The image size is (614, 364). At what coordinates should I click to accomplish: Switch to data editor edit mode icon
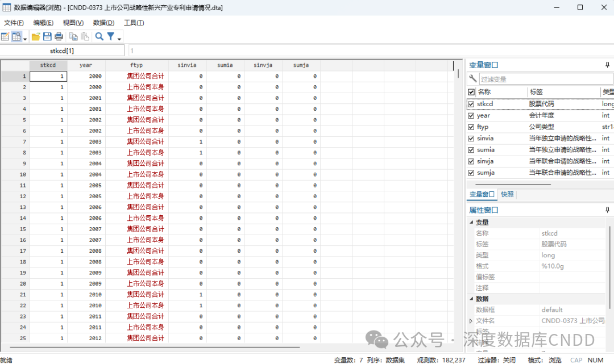click(x=5, y=37)
